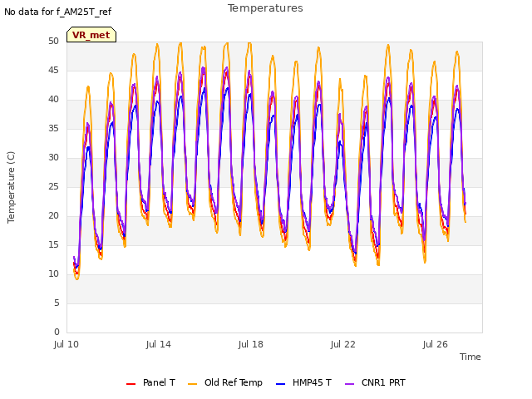This screenshot has height=399, width=532.
Task: Click the red Panel T legend swatch
Action: click(x=131, y=384)
